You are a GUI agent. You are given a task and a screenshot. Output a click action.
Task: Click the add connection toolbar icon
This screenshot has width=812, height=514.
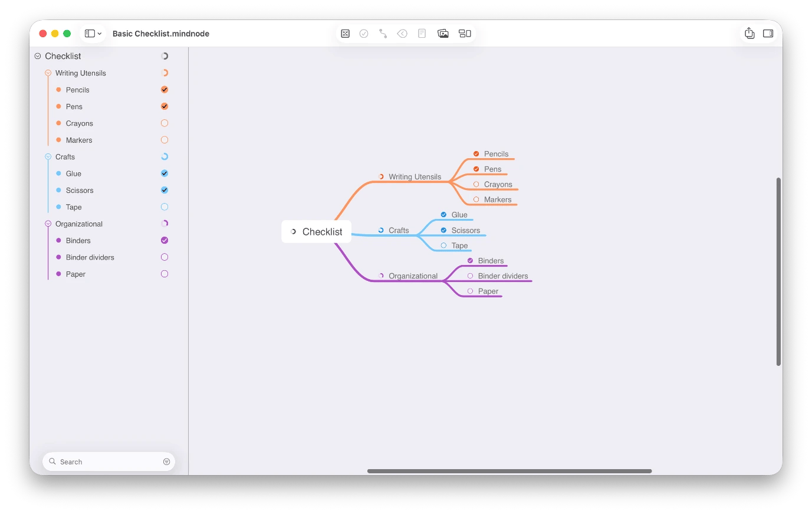click(383, 34)
